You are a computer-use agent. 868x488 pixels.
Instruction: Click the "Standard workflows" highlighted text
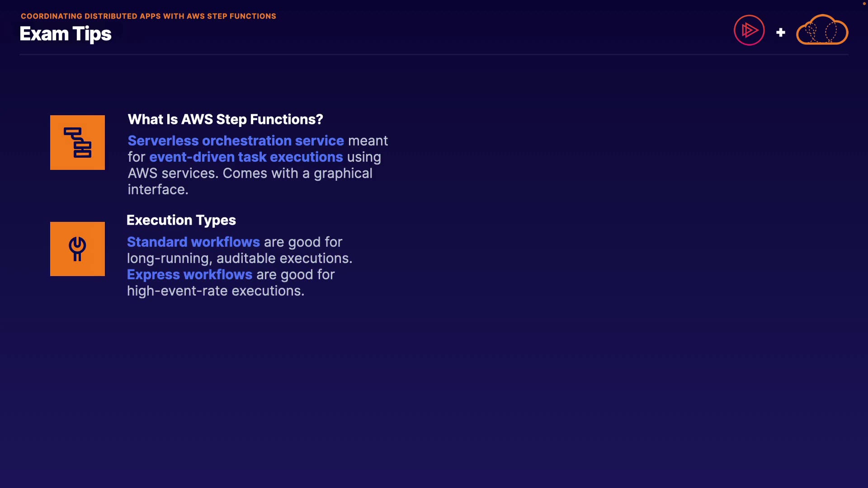(193, 242)
